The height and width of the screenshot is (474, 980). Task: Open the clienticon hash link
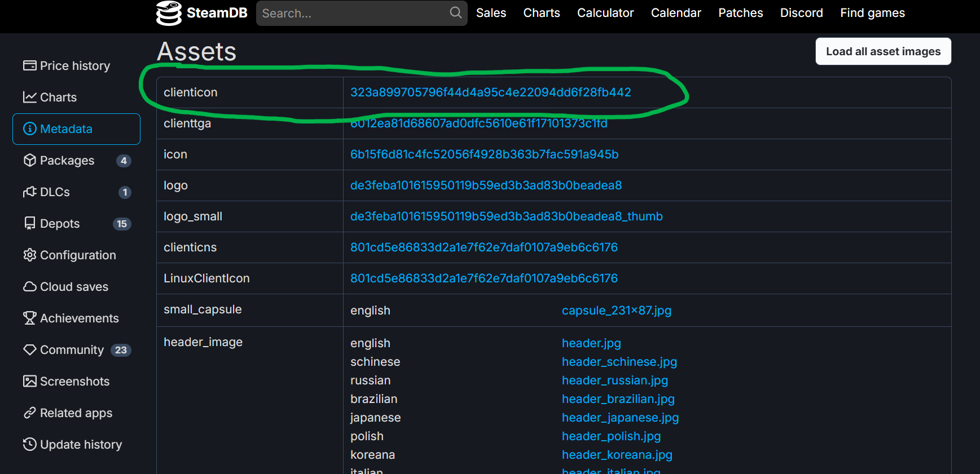(x=490, y=92)
